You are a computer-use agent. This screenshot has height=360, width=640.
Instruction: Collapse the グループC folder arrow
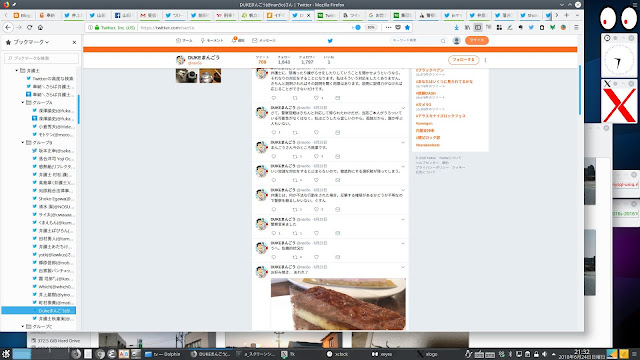pyautogui.click(x=22, y=327)
